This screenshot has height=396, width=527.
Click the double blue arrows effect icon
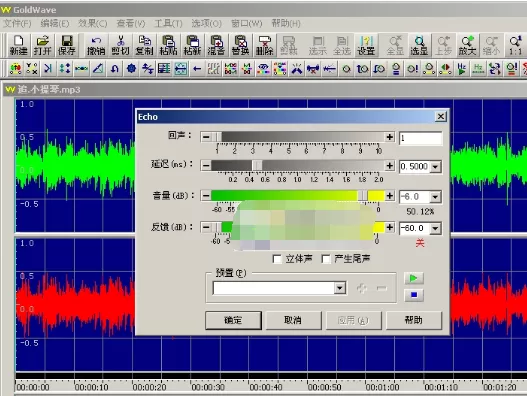pyautogui.click(x=148, y=69)
